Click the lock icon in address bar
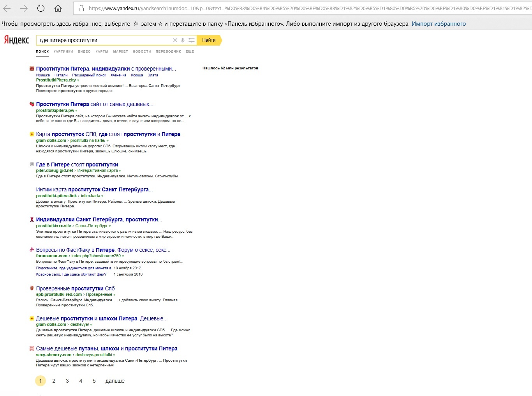Image resolution: width=532 pixels, height=396 pixels. point(81,8)
